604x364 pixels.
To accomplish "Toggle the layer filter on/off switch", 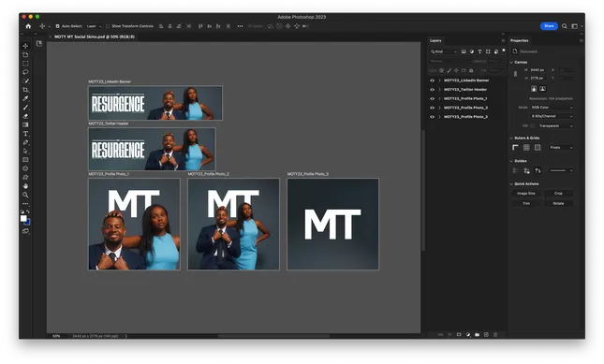I will (x=504, y=51).
